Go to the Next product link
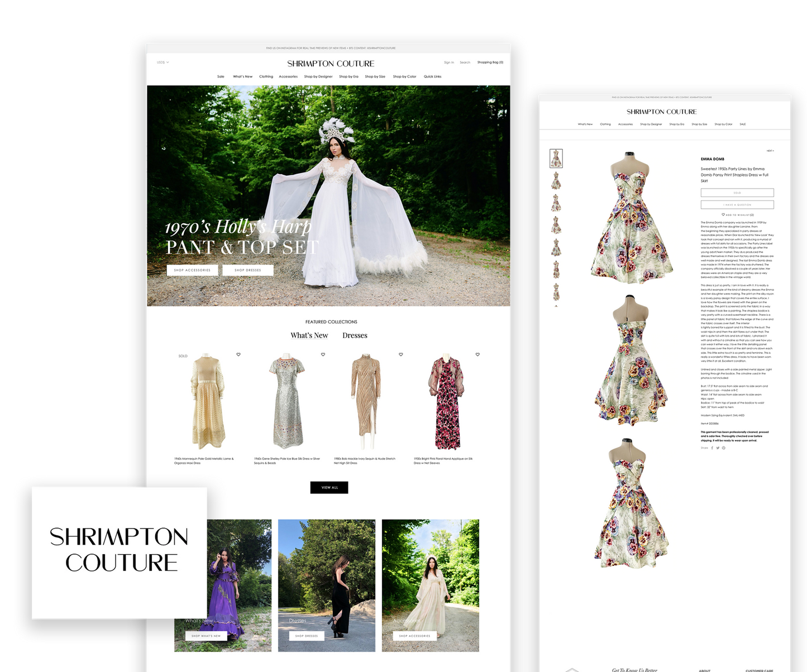The width and height of the screenshot is (807, 672). pos(770,151)
